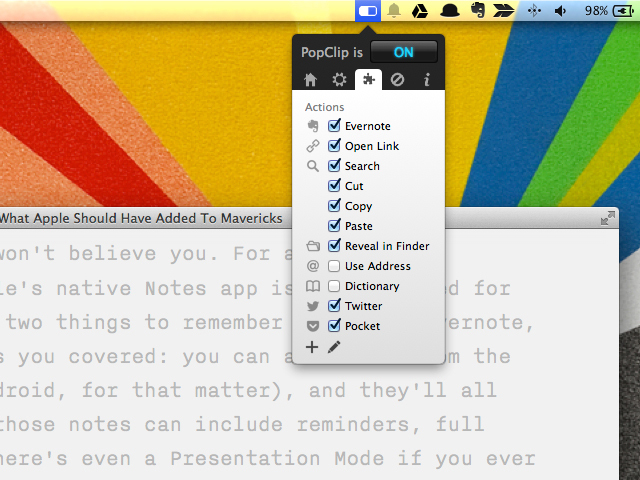Uncheck the Open Link action

point(334,145)
